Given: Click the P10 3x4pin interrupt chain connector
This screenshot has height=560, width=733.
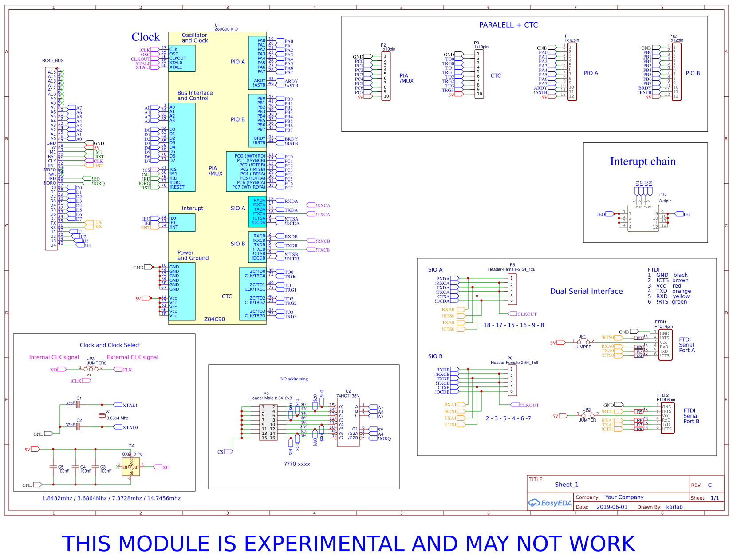Looking at the screenshot, I should pos(643,217).
